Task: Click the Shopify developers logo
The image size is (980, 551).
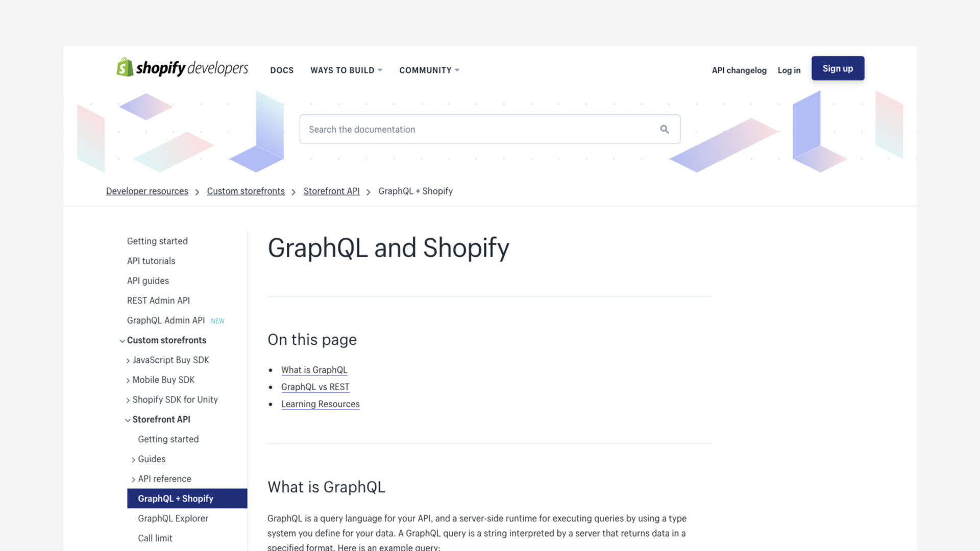Action: pyautogui.click(x=182, y=68)
